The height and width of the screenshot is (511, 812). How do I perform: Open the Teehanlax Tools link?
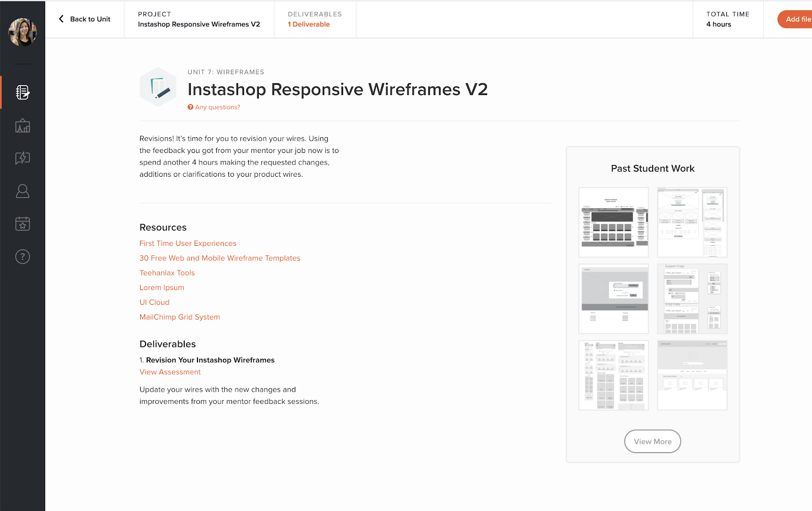point(167,273)
